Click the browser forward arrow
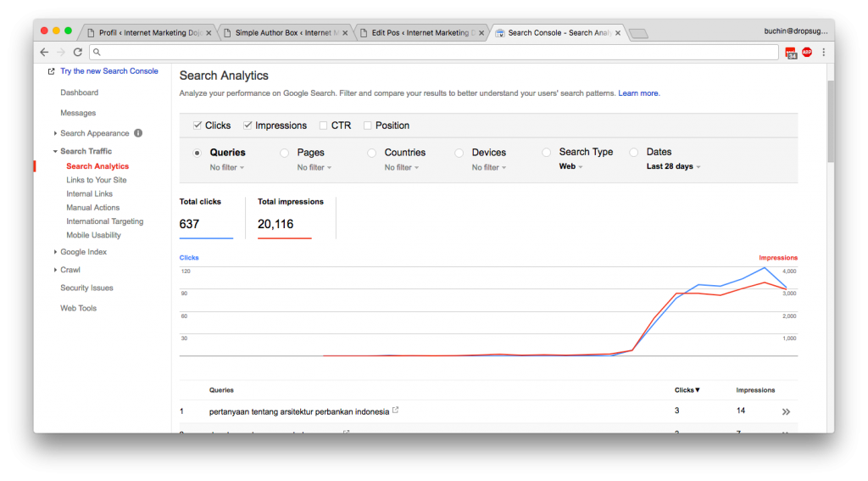 click(x=61, y=52)
